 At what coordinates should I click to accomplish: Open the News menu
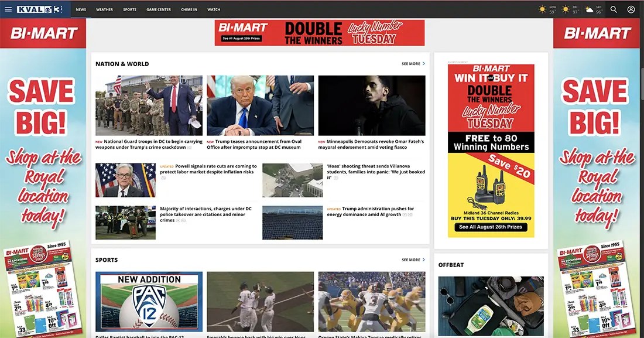81,9
